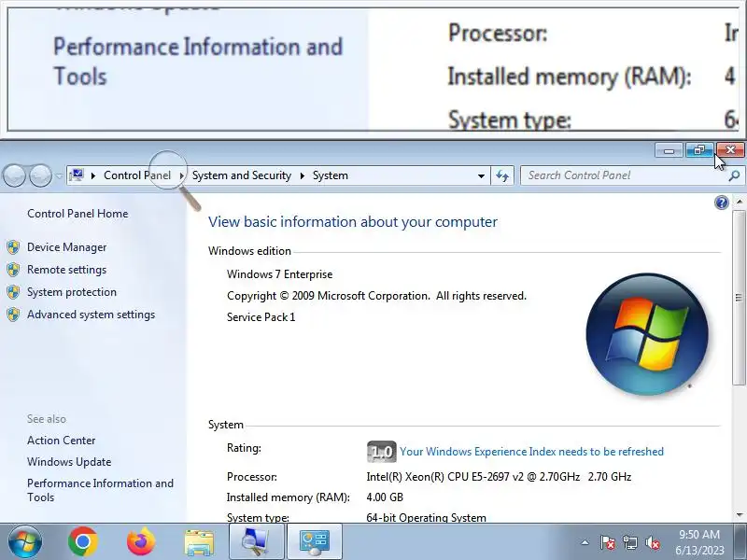The image size is (747, 560).
Task: Click the 64-bit Operating System value
Action: click(427, 517)
